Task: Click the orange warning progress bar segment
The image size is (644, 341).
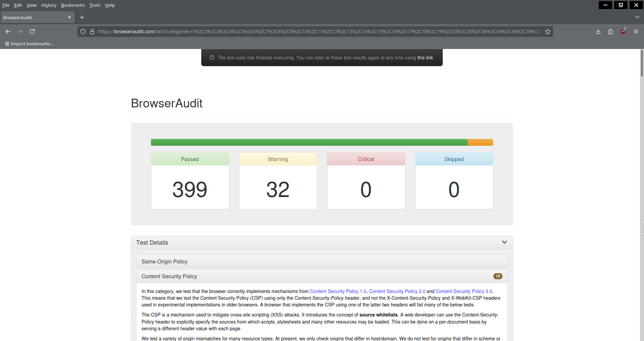Action: [480, 142]
